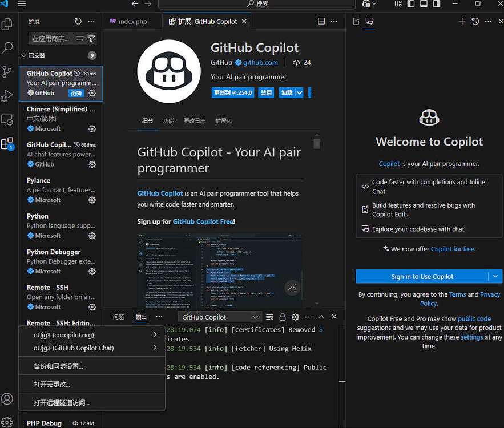504x428 pixels.
Task: Click the 禁用 disable button
Action: [266, 93]
